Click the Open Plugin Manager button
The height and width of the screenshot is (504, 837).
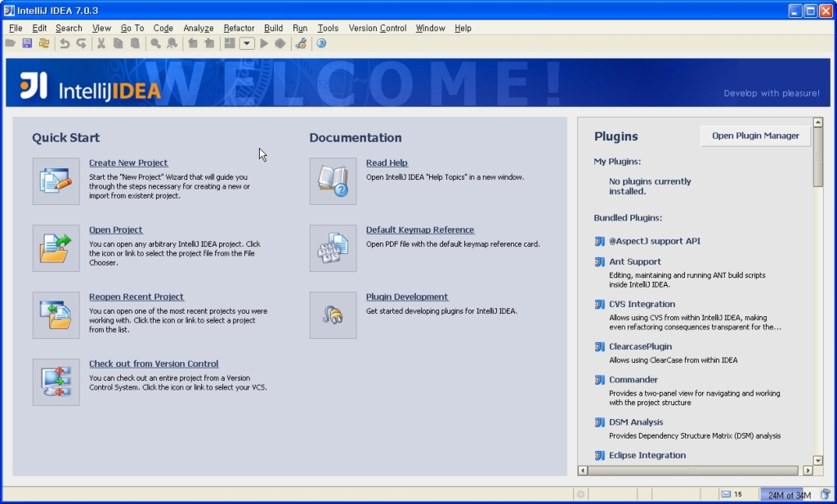point(755,136)
